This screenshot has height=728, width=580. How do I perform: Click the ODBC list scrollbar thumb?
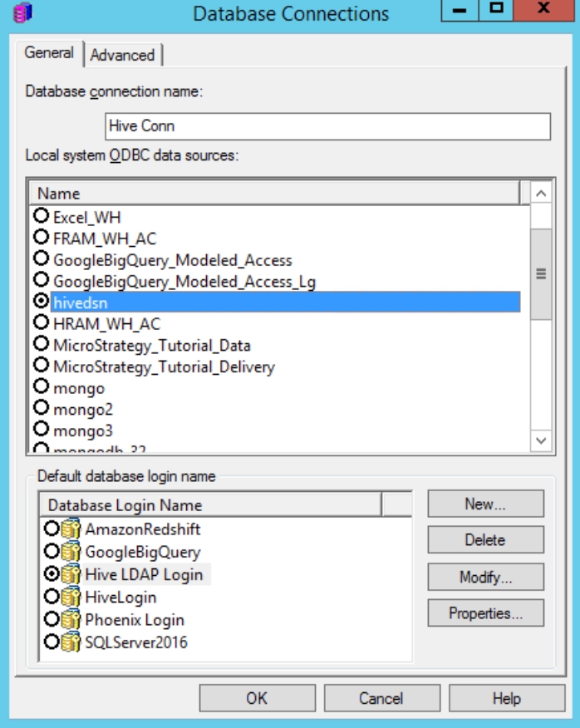coord(541,274)
